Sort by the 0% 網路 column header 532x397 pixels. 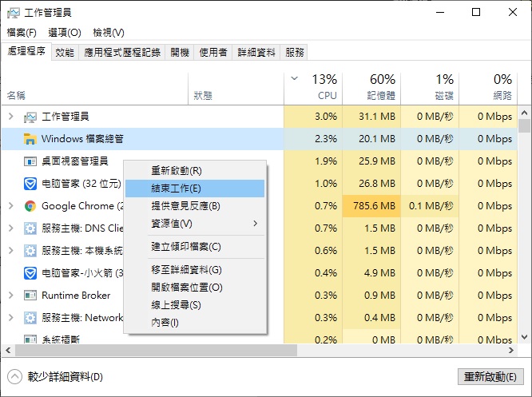click(488, 88)
